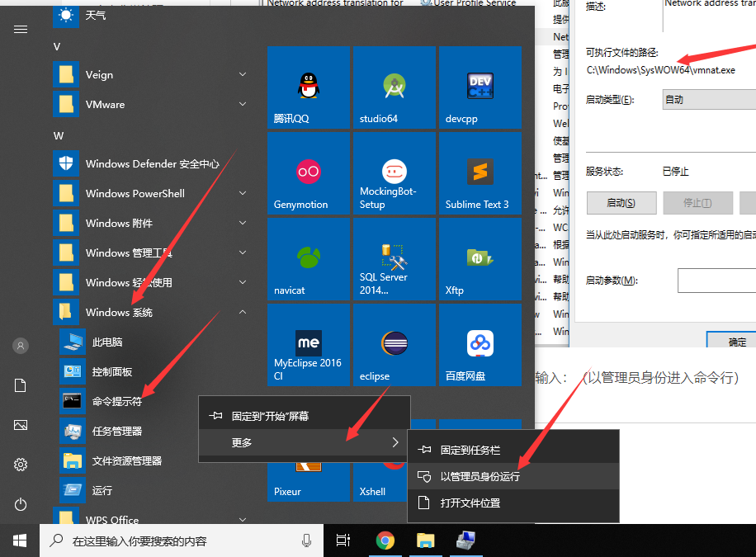Launch the Xshell tile

click(x=380, y=482)
